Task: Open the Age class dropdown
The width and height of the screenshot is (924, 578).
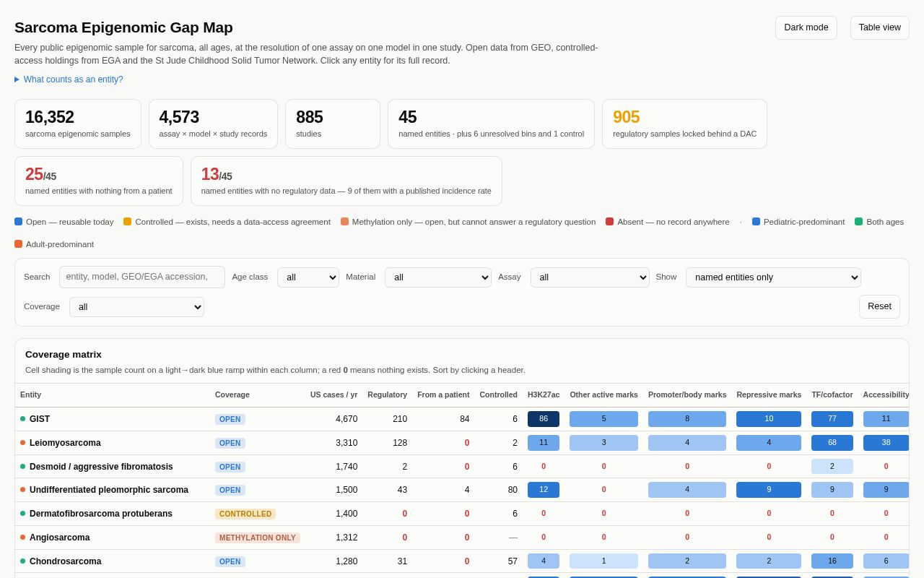Action: click(308, 277)
